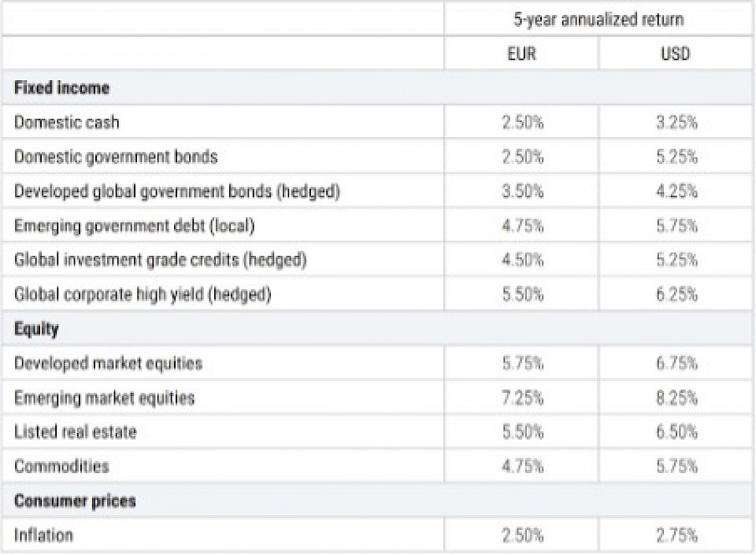Select Global corporate high yield USD 6.25%
This screenshot has width=756, height=555.
676,294
